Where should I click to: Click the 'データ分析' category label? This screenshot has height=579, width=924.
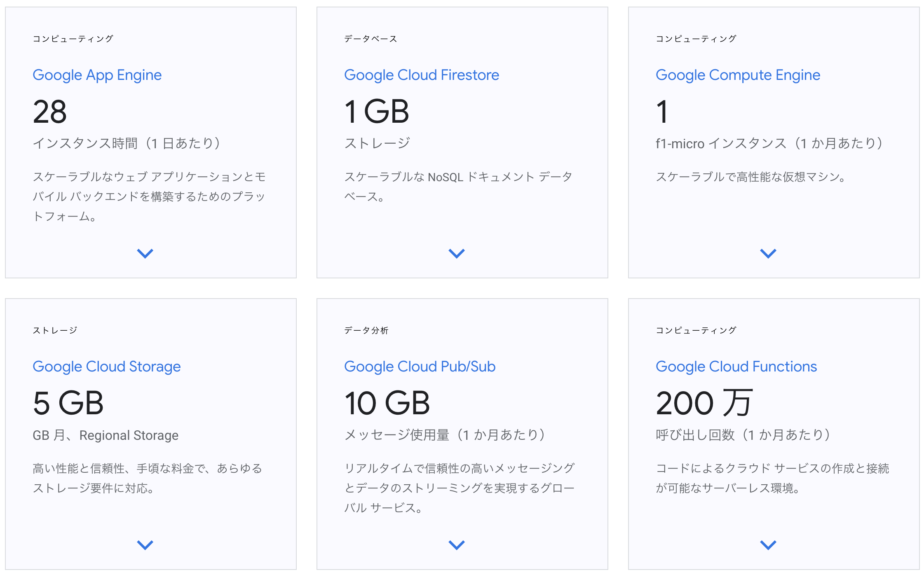[x=366, y=330]
